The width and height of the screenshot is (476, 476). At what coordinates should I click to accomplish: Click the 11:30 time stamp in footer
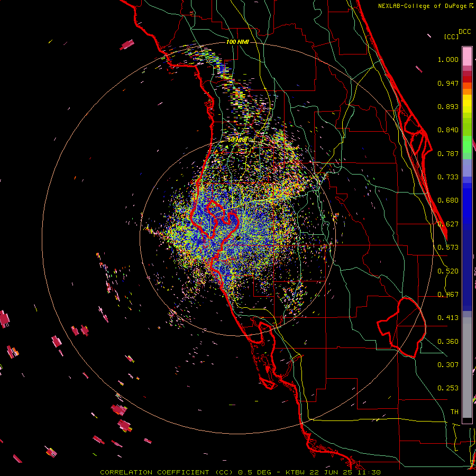(x=369, y=472)
